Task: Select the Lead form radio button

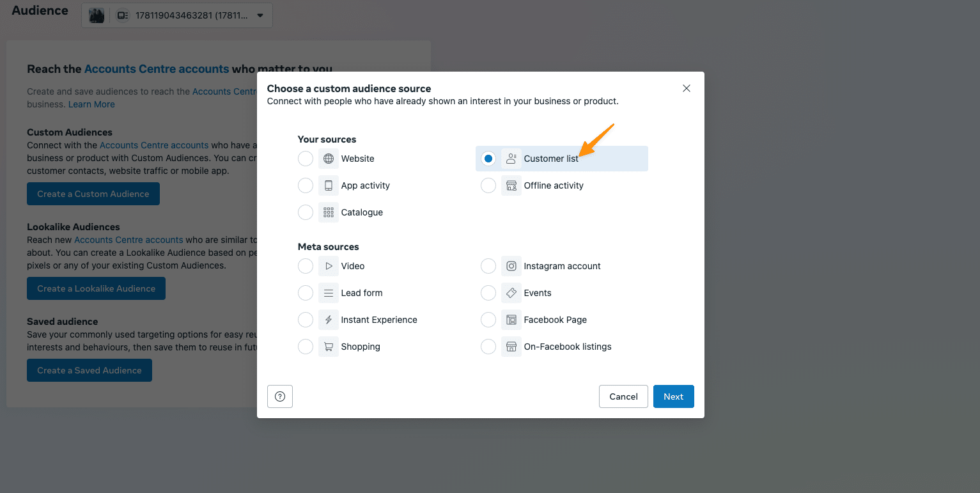Action: pyautogui.click(x=306, y=293)
